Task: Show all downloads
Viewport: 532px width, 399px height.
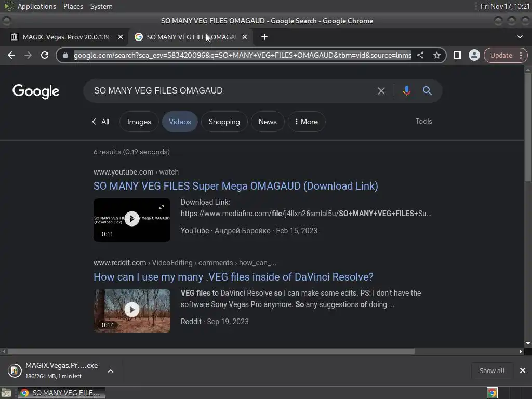Action: click(491, 370)
